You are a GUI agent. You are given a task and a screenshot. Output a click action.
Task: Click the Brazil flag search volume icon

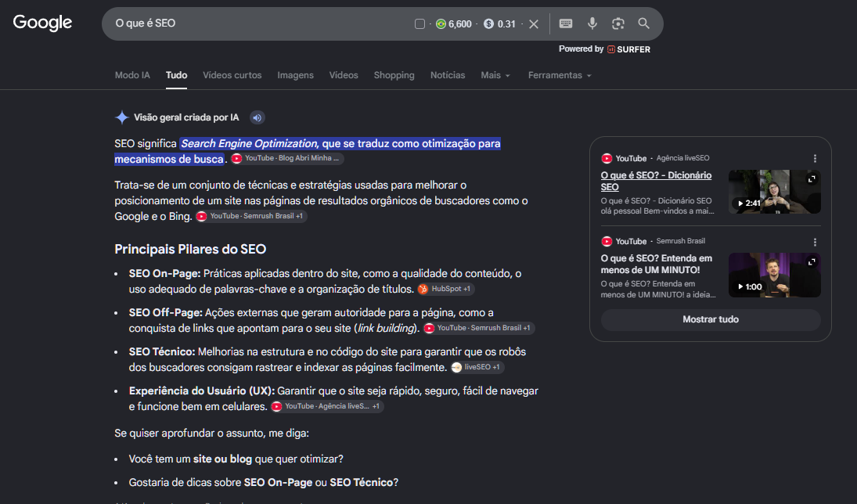(441, 24)
